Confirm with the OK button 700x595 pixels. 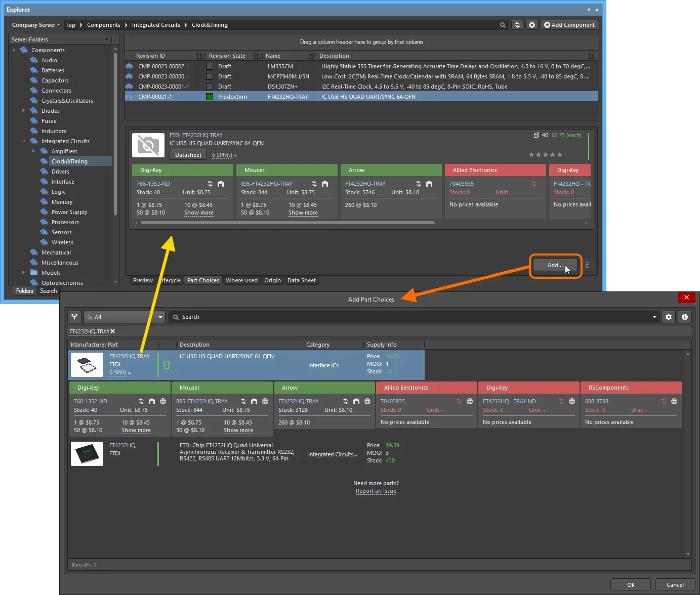[631, 585]
